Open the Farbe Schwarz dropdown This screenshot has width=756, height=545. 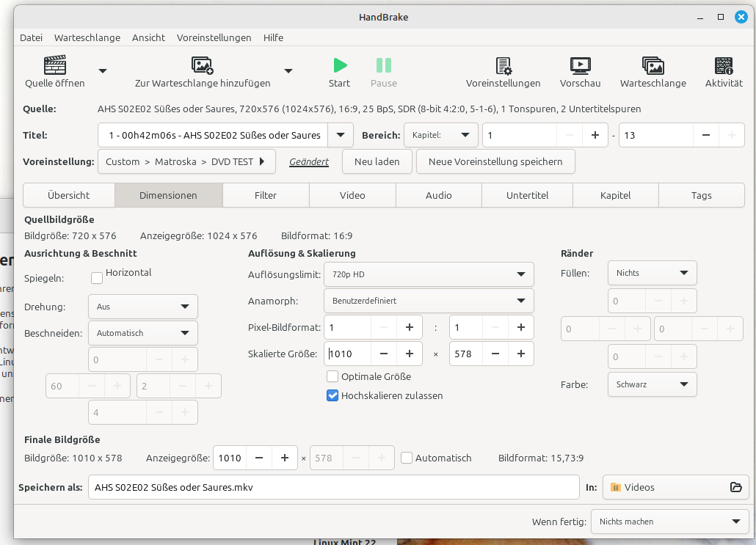[x=653, y=384]
